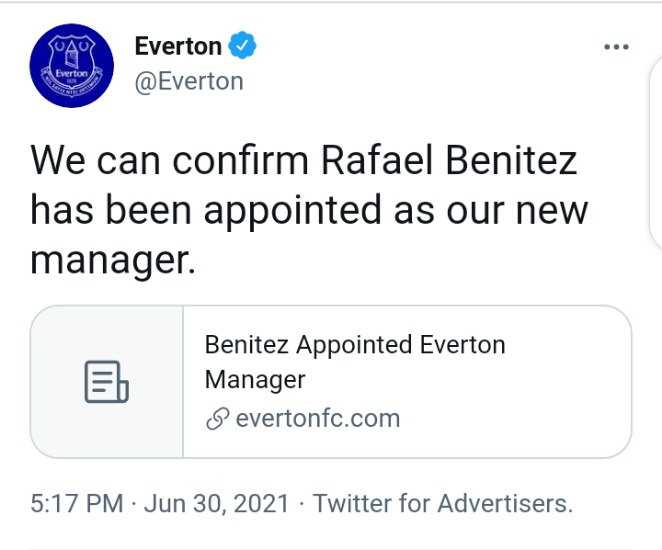The image size is (662, 550).
Task: Click the 5:17 PM timestamp
Action: pos(77,503)
